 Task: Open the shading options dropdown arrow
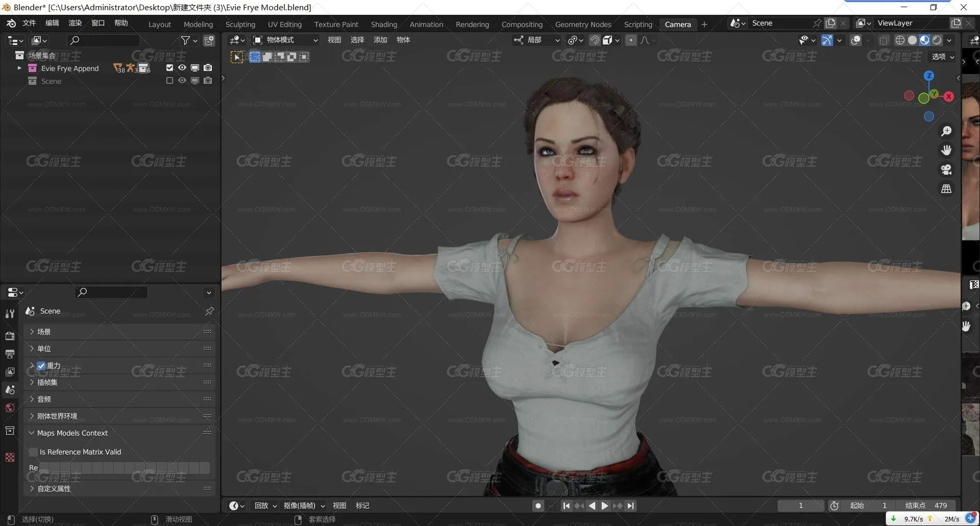coord(949,40)
